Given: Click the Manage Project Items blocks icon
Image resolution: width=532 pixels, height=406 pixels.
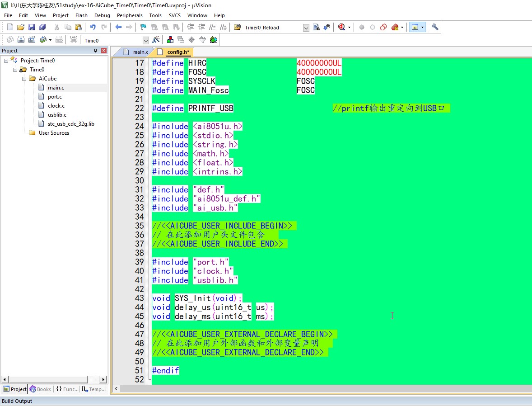Looking at the screenshot, I should [170, 40].
